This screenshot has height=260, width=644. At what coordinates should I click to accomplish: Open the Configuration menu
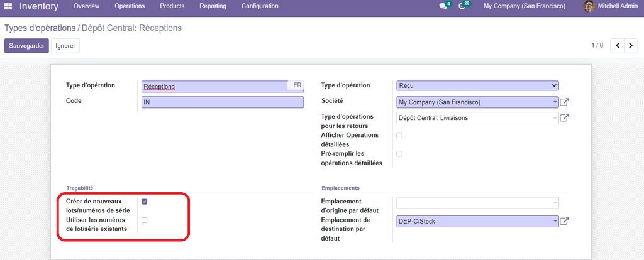(x=260, y=6)
